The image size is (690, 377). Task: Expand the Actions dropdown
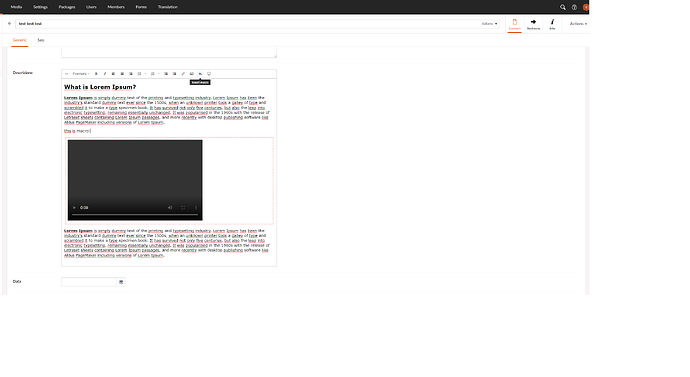[x=578, y=24]
